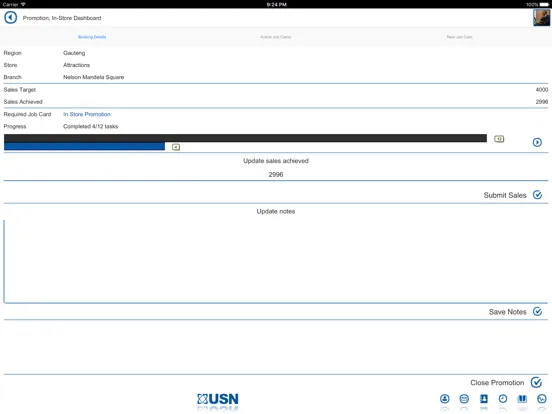The width and height of the screenshot is (552, 414).
Task: Tap the 9:24 PM clock
Action: coord(276,4)
